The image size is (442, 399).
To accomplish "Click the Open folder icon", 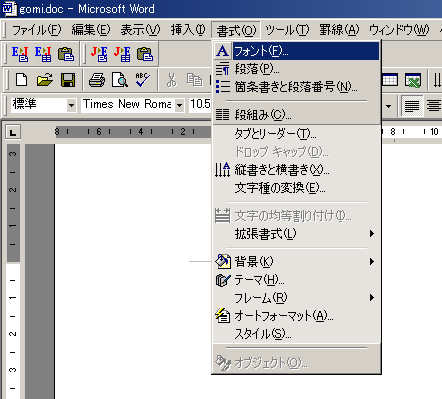I will click(x=45, y=80).
